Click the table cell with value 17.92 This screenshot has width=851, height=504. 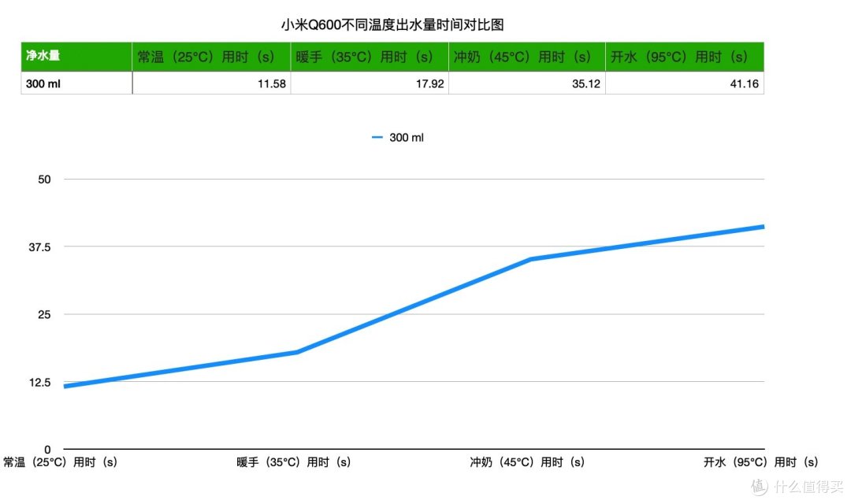pyautogui.click(x=370, y=83)
